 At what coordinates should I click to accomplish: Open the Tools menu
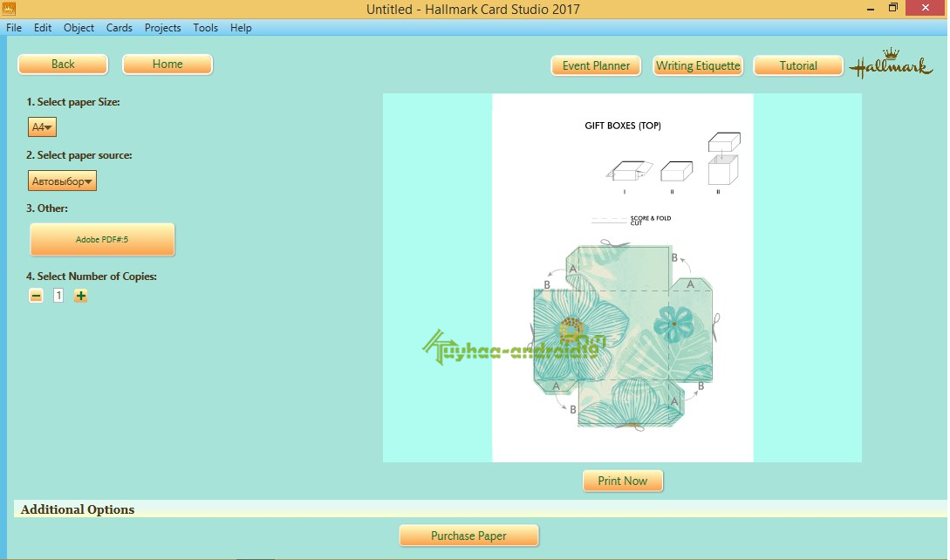tap(205, 28)
